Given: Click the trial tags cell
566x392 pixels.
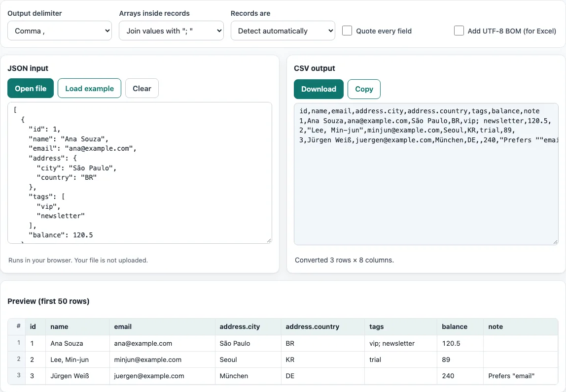Looking at the screenshot, I should (401, 359).
